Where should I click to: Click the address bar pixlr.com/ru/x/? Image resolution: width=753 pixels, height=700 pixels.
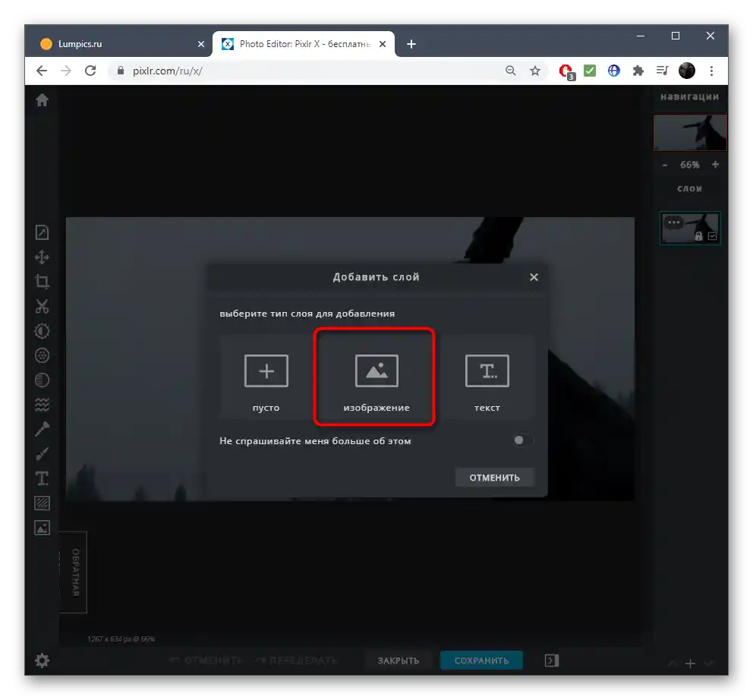307,71
